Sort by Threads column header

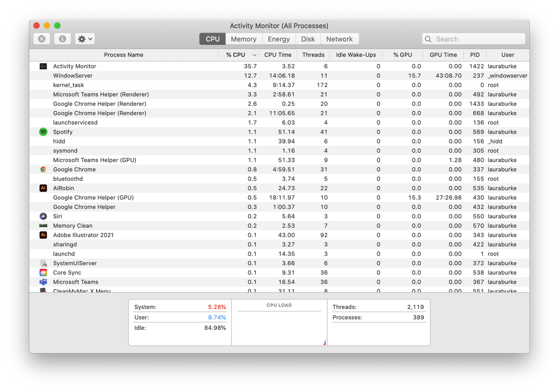(x=313, y=55)
